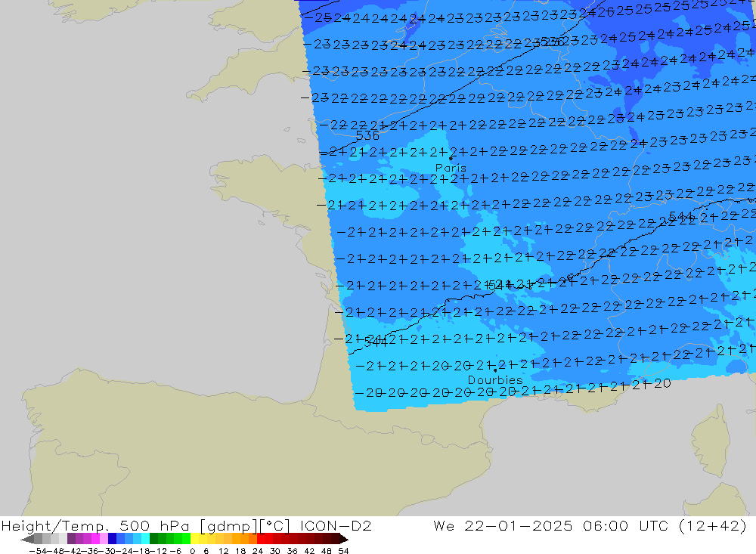Click the '-54' legend label
This screenshot has height=554, width=756.
click(38, 551)
